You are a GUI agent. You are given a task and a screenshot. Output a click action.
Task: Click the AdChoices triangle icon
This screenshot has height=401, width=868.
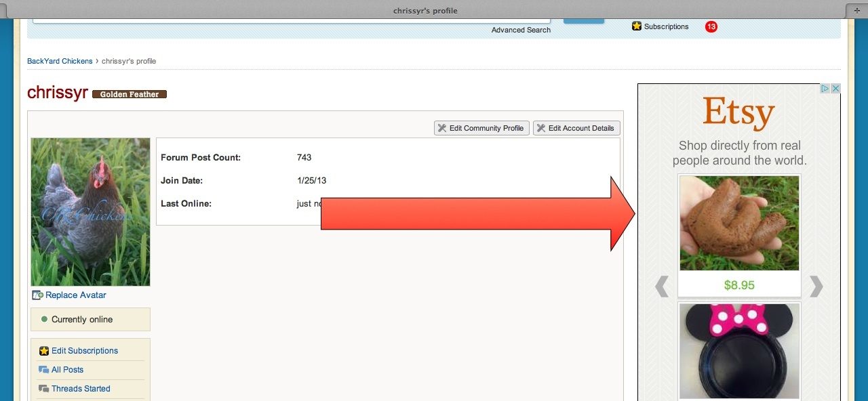tap(825, 89)
